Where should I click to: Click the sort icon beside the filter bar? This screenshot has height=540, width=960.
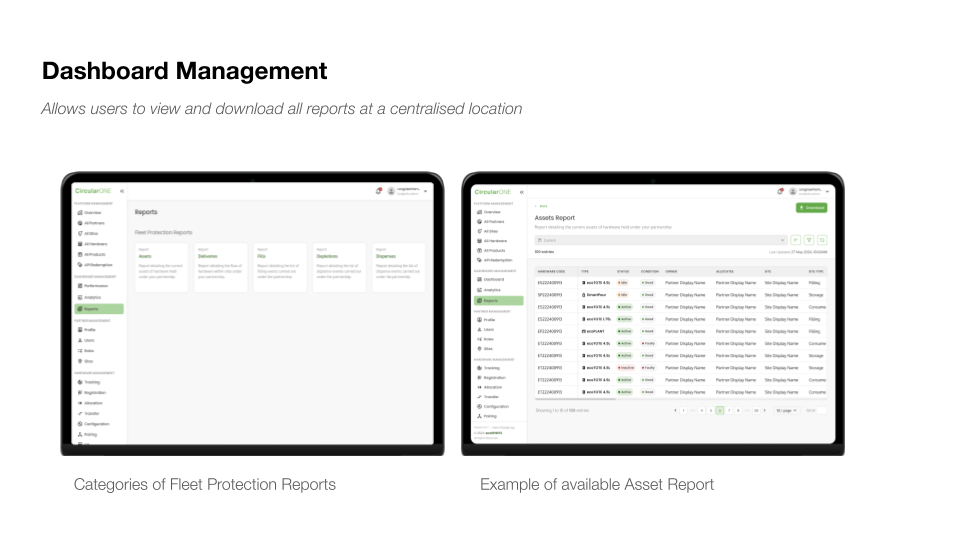[795, 240]
